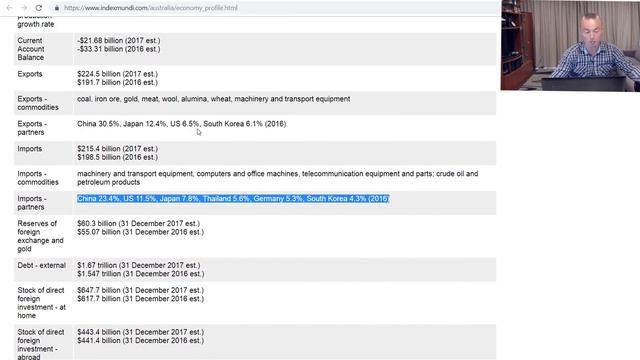Click '$60.3 billion (31 December 2017 est.)'
Image resolution: width=640 pixels, height=360 pixels.
pyautogui.click(x=138, y=223)
